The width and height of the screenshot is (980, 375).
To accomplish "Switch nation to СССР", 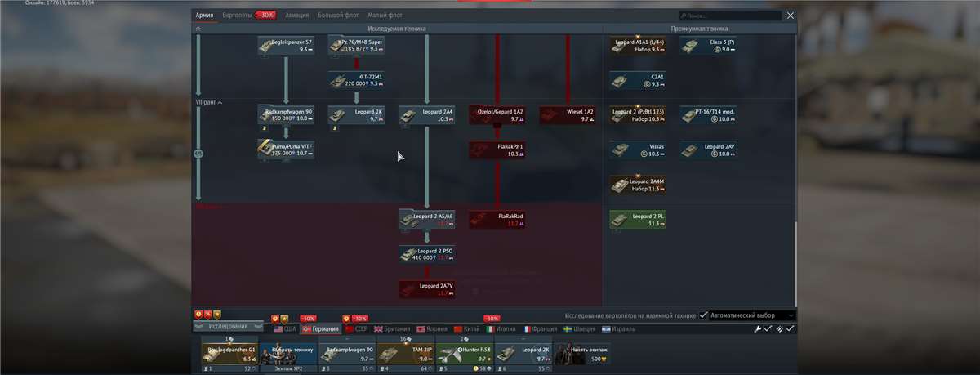I will tap(356, 328).
